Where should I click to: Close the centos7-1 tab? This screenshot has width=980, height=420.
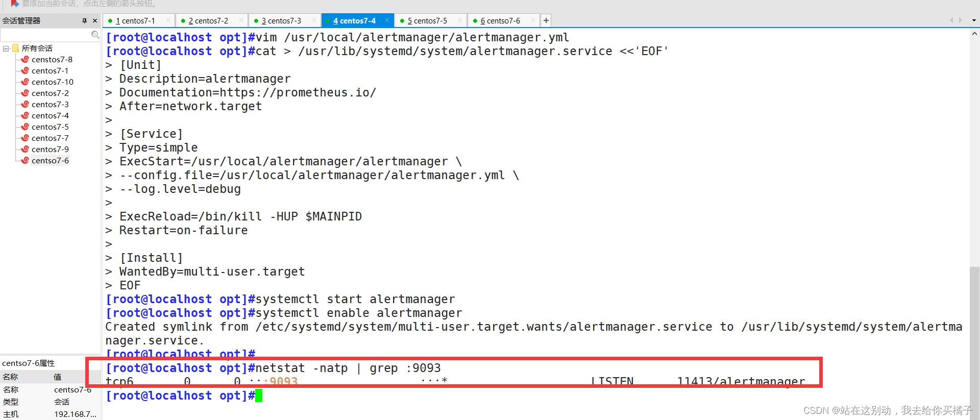click(168, 20)
